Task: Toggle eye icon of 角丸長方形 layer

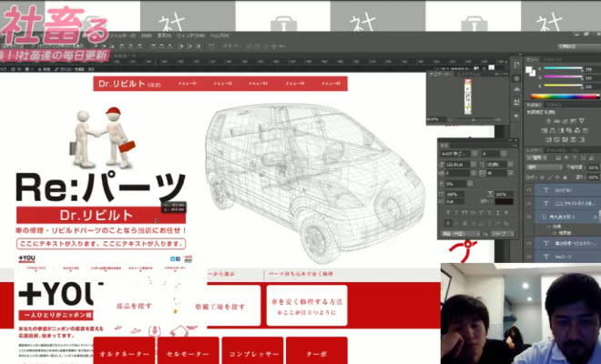Action: [x=529, y=217]
